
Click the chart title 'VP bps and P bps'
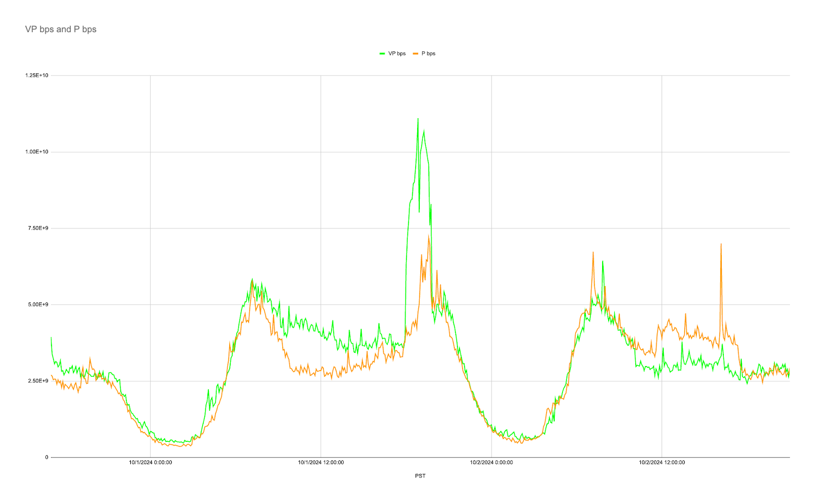[61, 30]
